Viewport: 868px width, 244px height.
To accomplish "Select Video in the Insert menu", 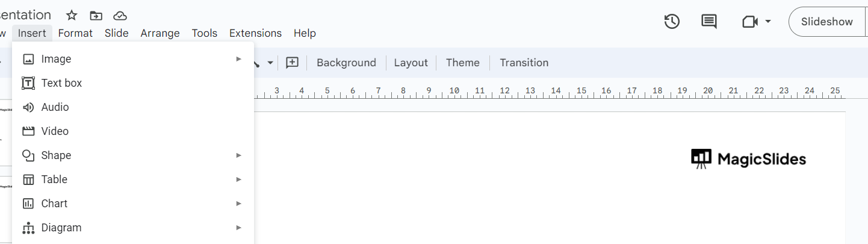I will coord(55,131).
